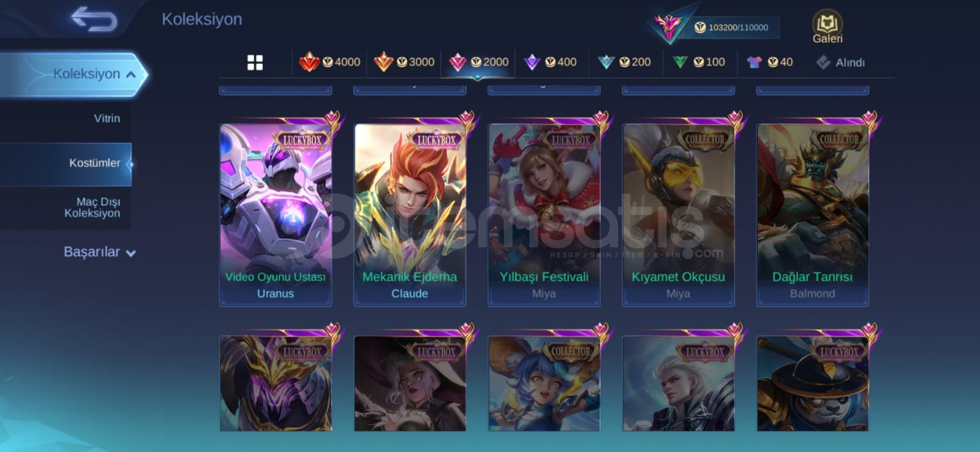Open Video Oyunu Ustası Uranus skin
The height and width of the screenshot is (452, 980).
point(276,214)
